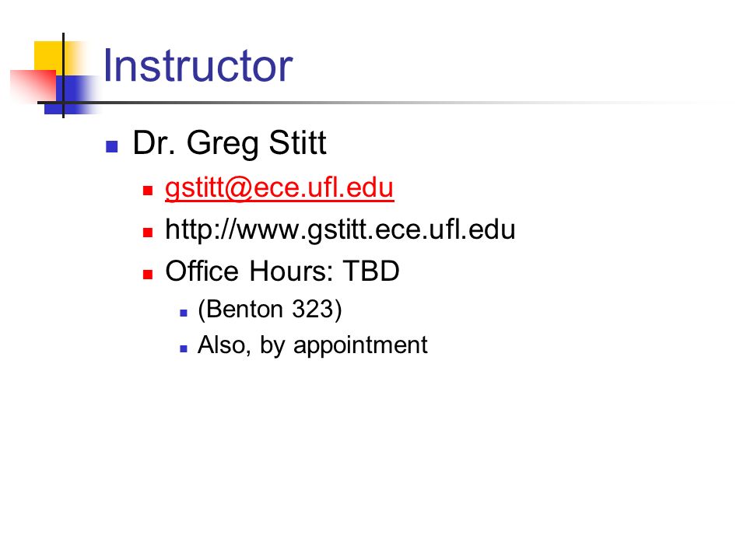747x560 pixels.
Task: Click the Dr. Greg Stitt name text
Action: pos(230,143)
